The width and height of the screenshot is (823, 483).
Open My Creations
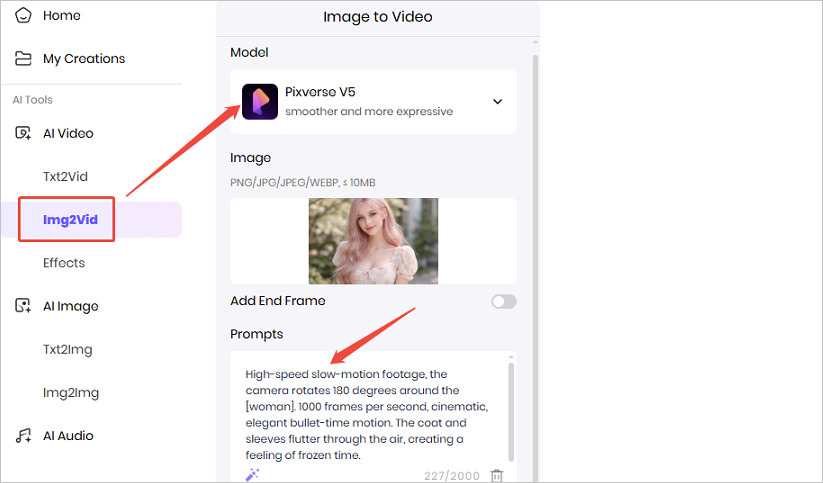click(84, 59)
